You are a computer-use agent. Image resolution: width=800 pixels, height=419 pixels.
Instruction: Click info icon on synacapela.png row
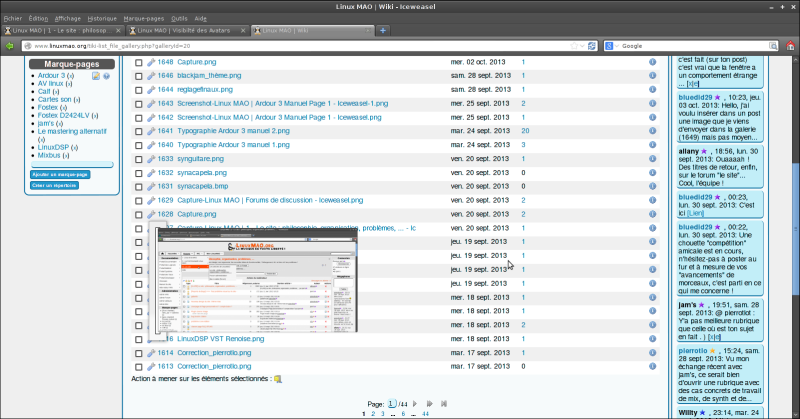coord(653,172)
